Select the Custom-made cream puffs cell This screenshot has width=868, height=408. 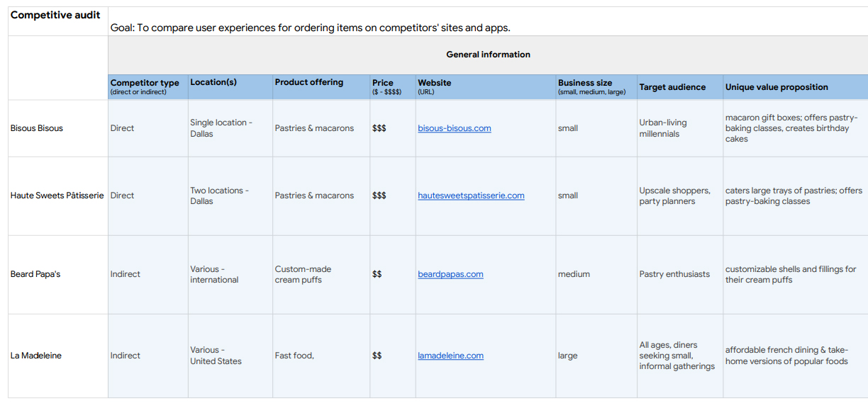303,274
